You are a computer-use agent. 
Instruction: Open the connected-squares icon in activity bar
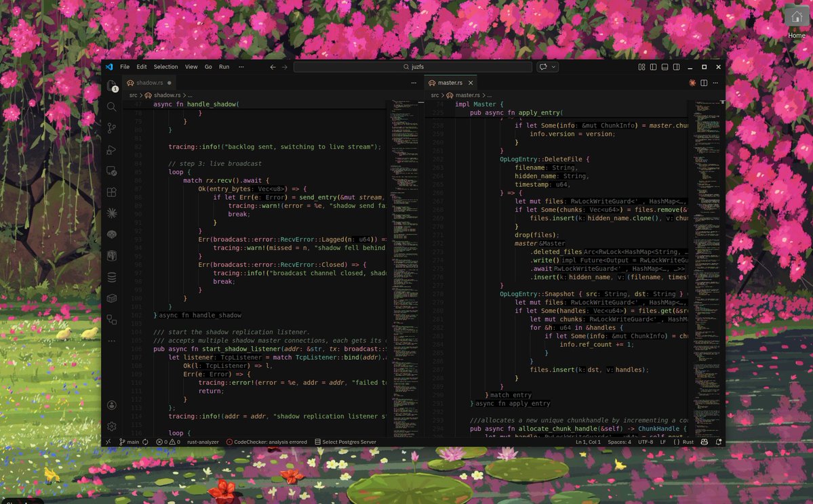(x=111, y=320)
